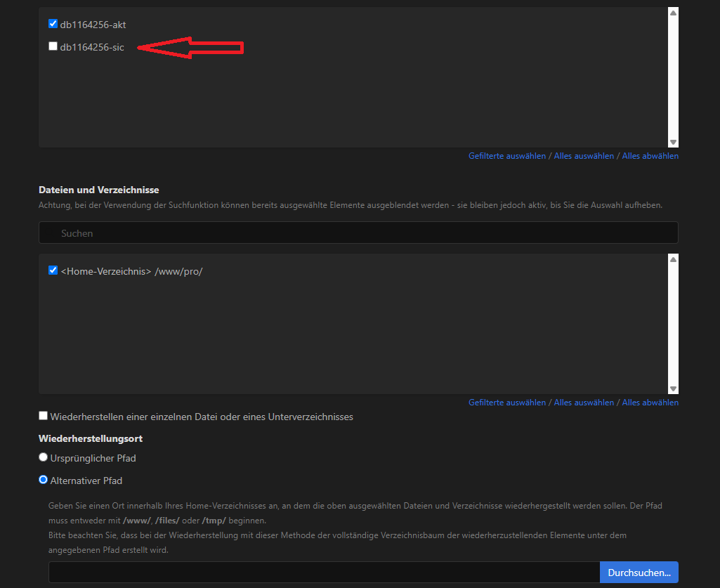The width and height of the screenshot is (720, 588).
Task: Click 'Gefilterte auswählen' below the files list
Action: (506, 403)
